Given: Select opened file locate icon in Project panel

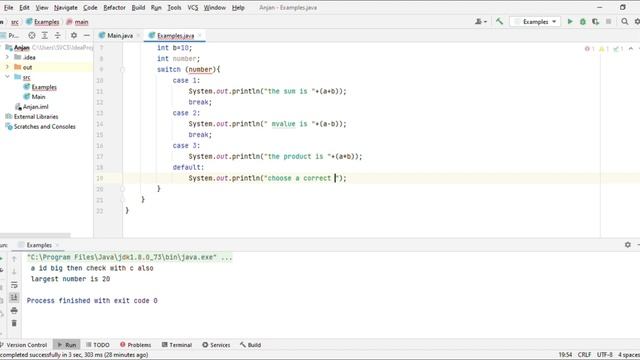Looking at the screenshot, I should [32, 36].
